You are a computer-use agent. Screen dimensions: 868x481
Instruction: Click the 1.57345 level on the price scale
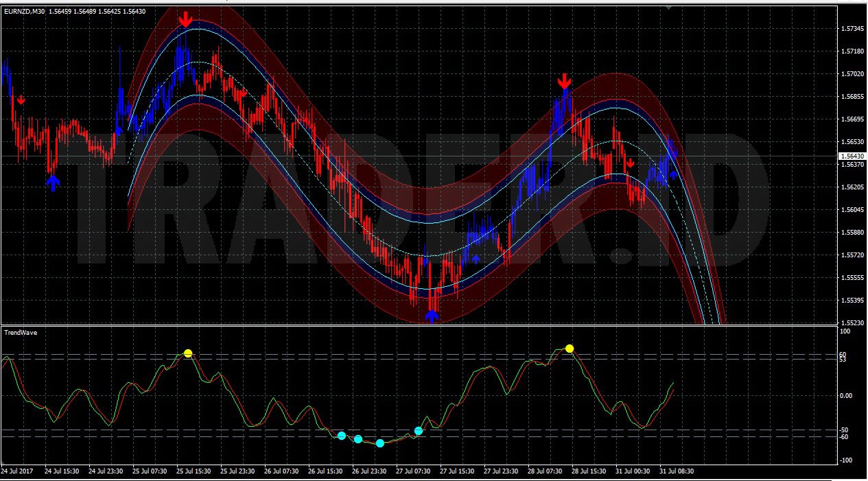click(852, 29)
